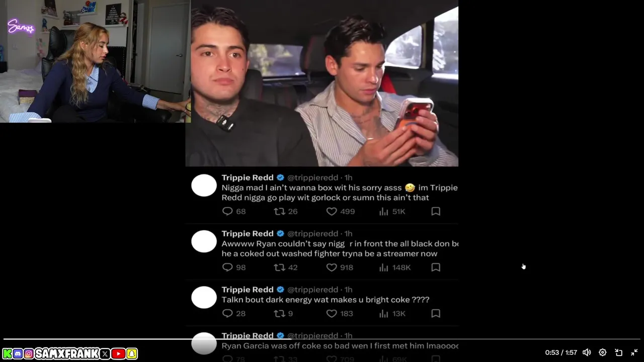Click the pink Sam logo overlay
This screenshot has width=644, height=362.
(x=21, y=27)
